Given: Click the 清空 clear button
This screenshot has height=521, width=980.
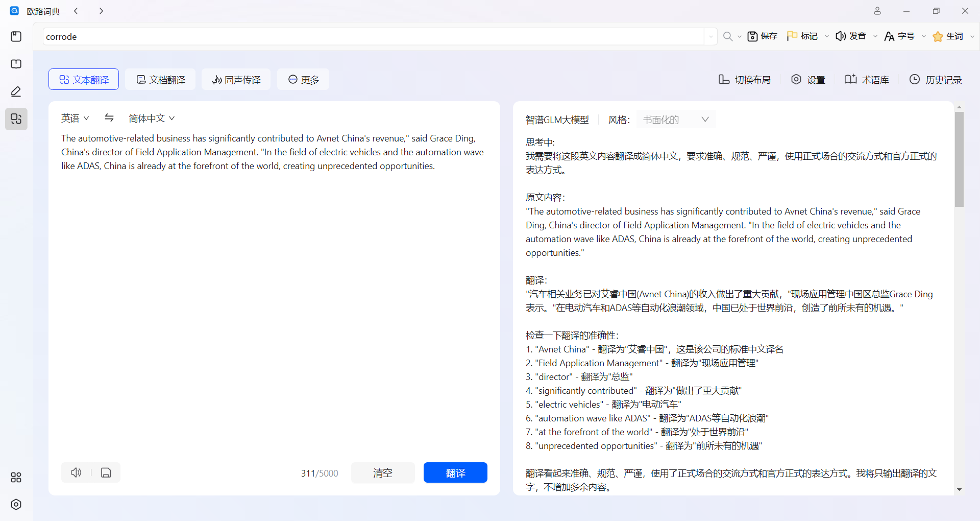Looking at the screenshot, I should 383,472.
